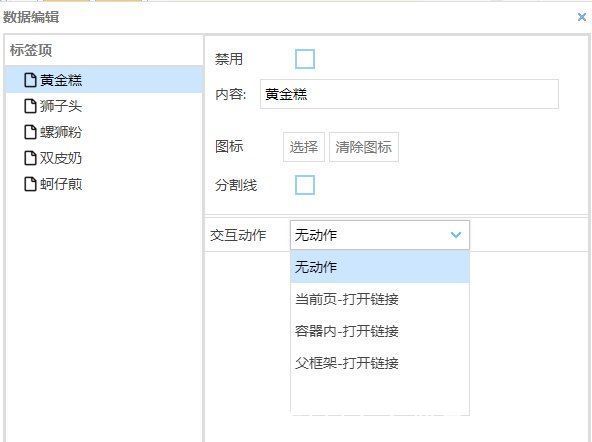The width and height of the screenshot is (592, 442).
Task: Click the 清除图标 button
Action: point(364,147)
